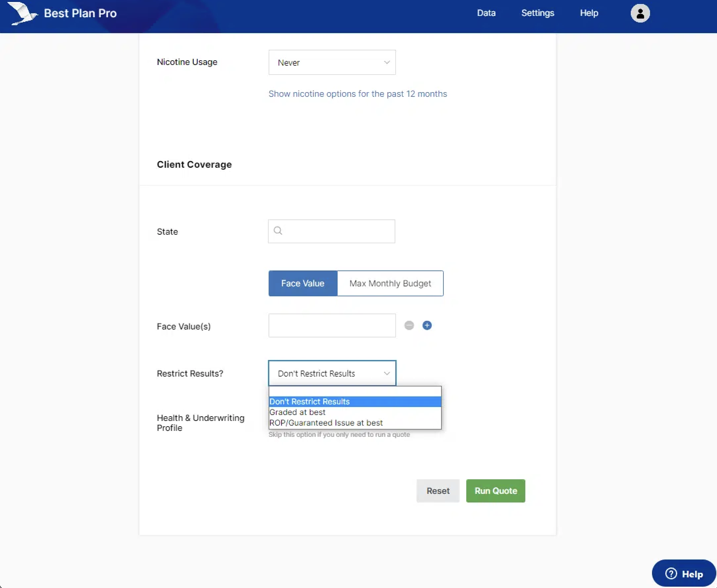Switch to Max Monthly Budget mode
This screenshot has width=717, height=588.
click(x=390, y=283)
